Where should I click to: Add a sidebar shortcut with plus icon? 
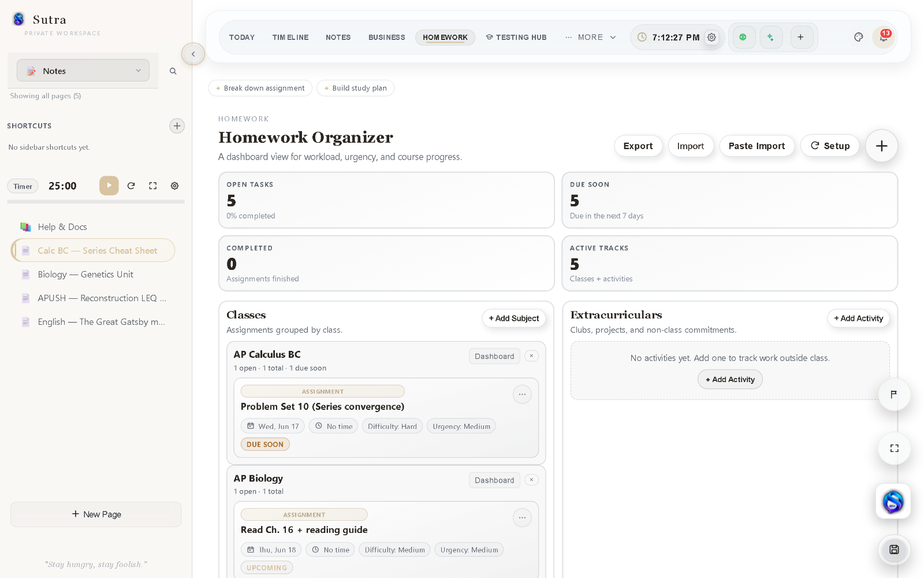[x=177, y=126]
